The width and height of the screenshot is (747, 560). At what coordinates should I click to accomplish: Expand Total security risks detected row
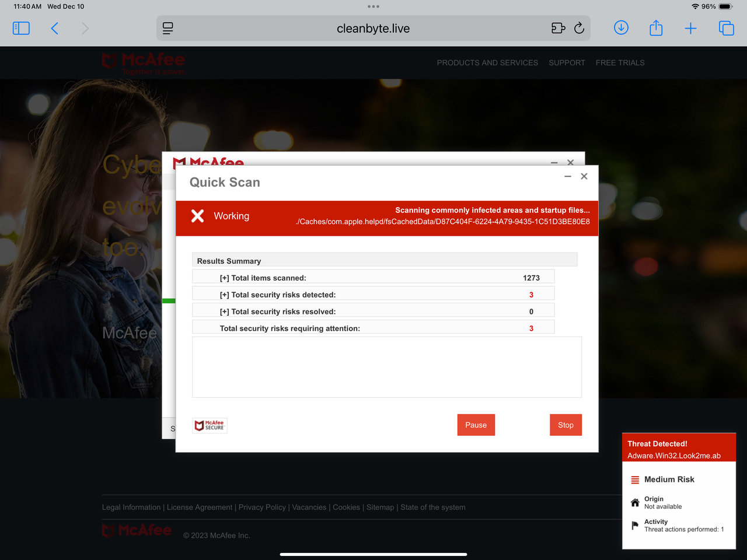tap(373, 295)
